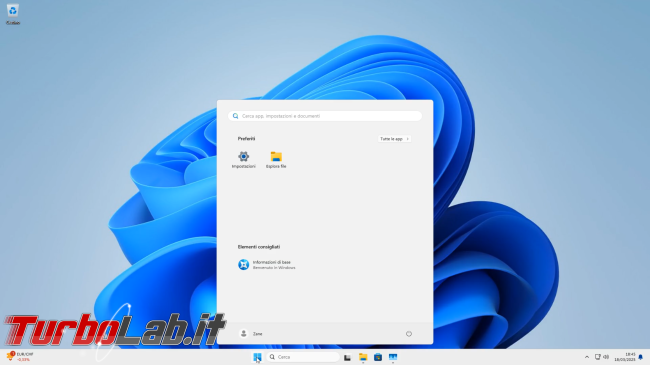This screenshot has width=650, height=365.
Task: Click the Start menu search field
Action: click(x=325, y=116)
